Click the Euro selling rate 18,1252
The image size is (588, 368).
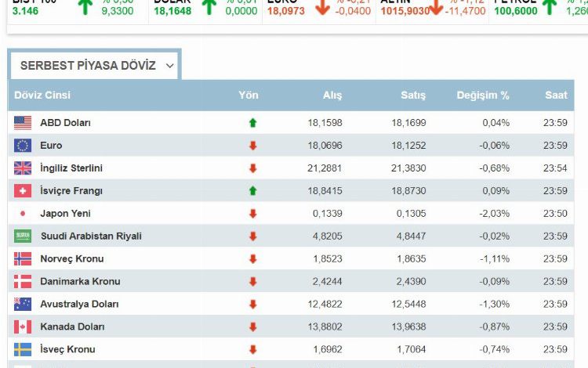[x=408, y=146]
